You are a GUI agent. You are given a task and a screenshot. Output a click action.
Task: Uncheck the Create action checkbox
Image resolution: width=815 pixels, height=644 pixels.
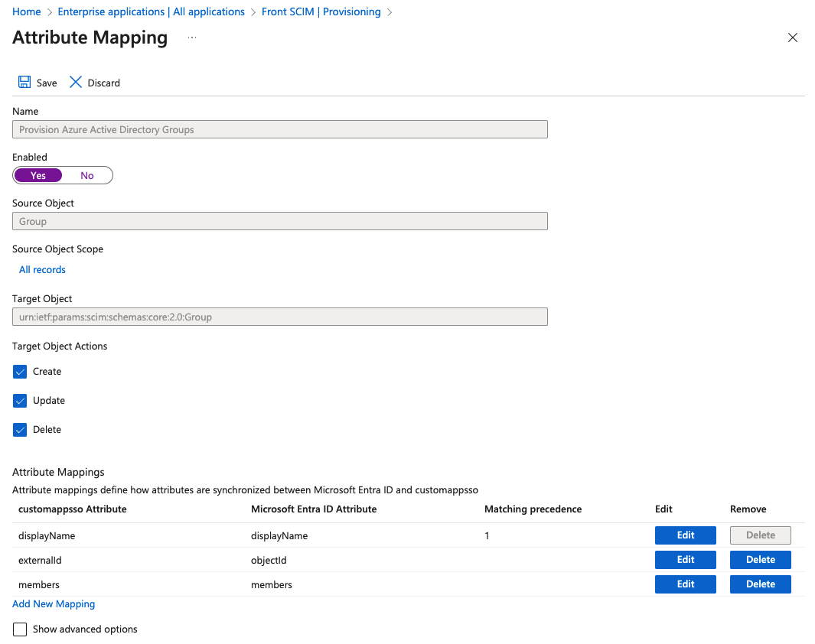(x=20, y=372)
